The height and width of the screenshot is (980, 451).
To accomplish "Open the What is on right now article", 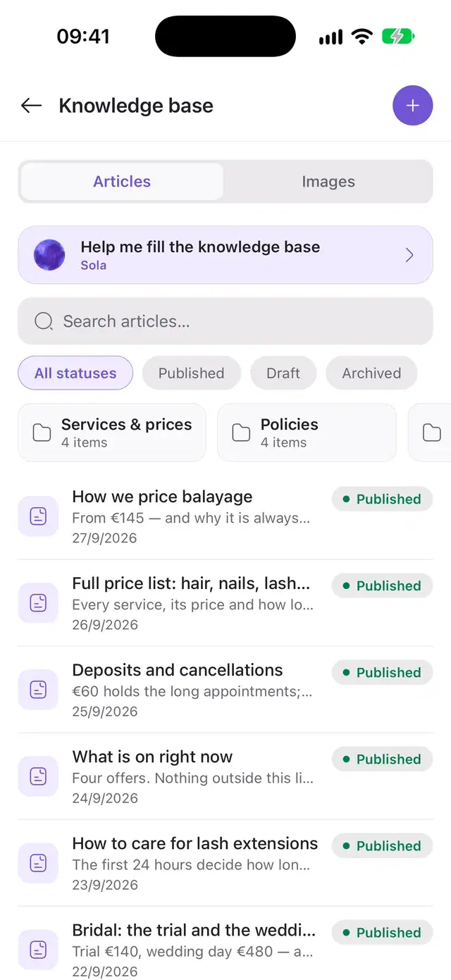I will pyautogui.click(x=225, y=776).
